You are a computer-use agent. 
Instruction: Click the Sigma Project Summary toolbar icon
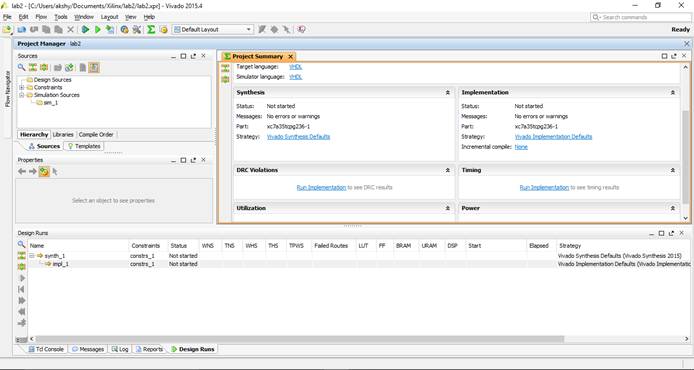[x=151, y=30]
